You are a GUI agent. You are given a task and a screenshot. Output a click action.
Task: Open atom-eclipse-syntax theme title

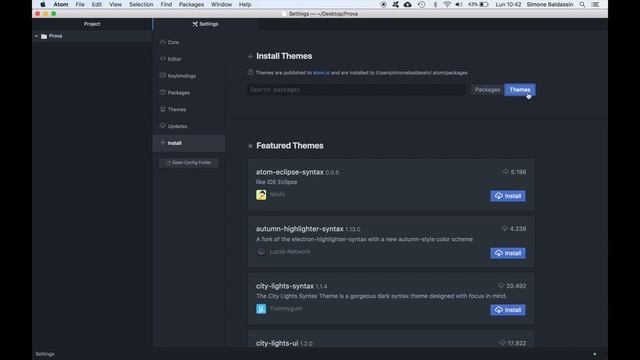tap(289, 172)
